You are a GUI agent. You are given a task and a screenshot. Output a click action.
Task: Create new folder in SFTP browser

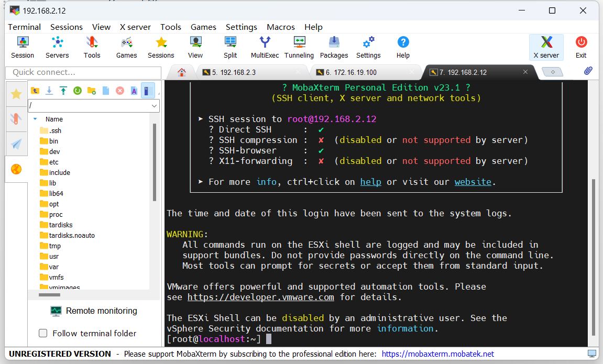point(92,91)
